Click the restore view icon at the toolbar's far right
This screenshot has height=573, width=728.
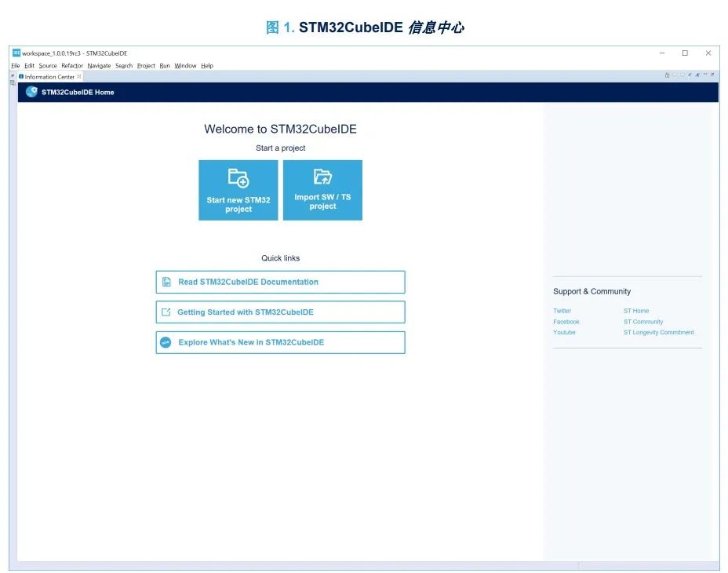pyautogui.click(x=712, y=75)
